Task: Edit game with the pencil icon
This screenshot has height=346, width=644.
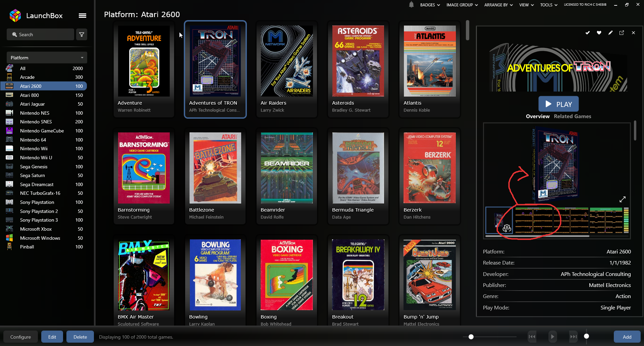Action: click(610, 33)
